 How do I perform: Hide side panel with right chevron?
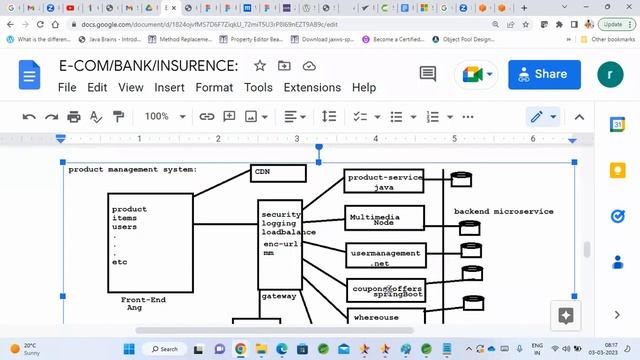click(x=617, y=315)
